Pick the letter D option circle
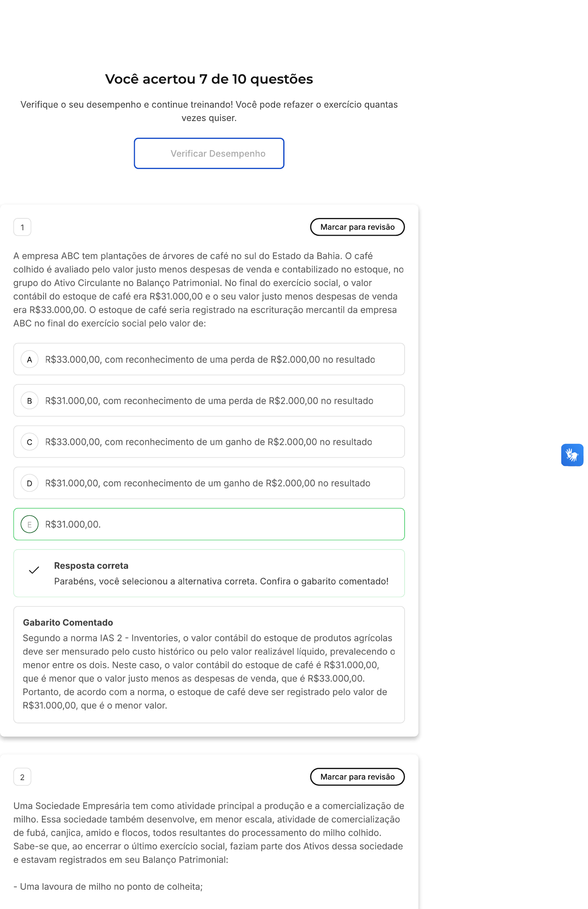The height and width of the screenshot is (909, 588). [x=29, y=483]
